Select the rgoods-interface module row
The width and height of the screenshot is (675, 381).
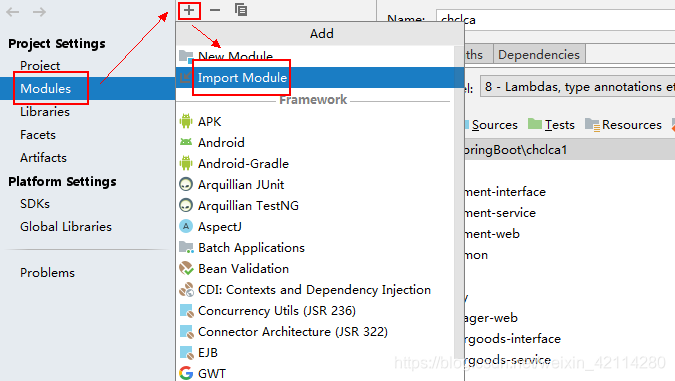pyautogui.click(x=513, y=339)
